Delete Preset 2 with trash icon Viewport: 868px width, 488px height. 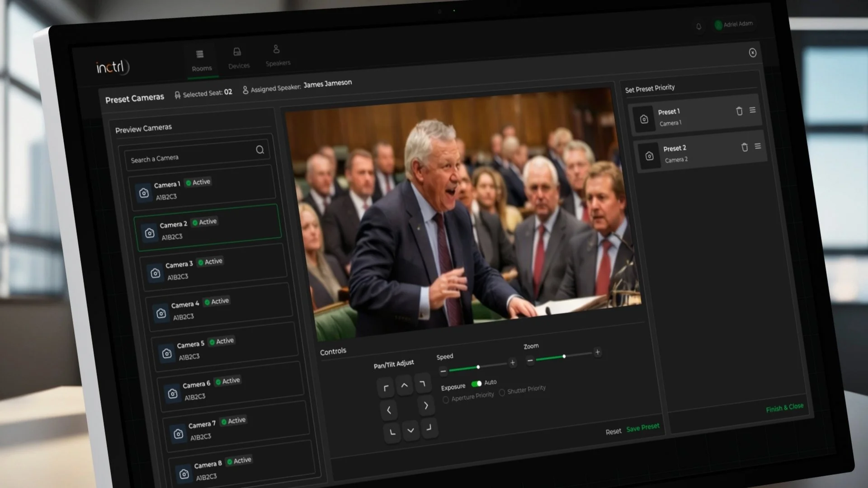(x=745, y=147)
